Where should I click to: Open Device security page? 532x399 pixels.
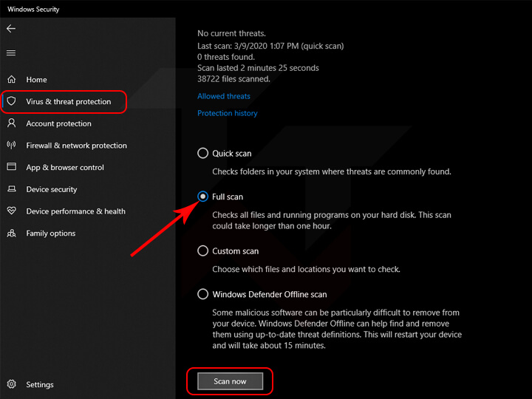coord(52,189)
